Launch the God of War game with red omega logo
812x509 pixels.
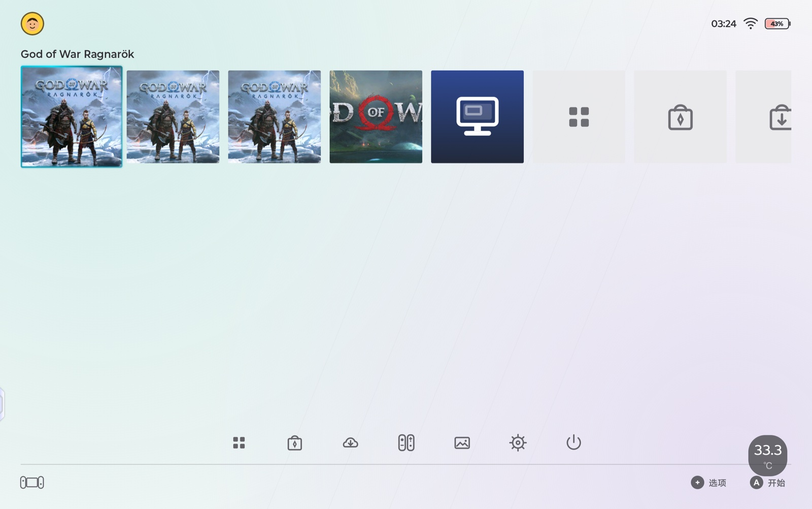click(376, 117)
